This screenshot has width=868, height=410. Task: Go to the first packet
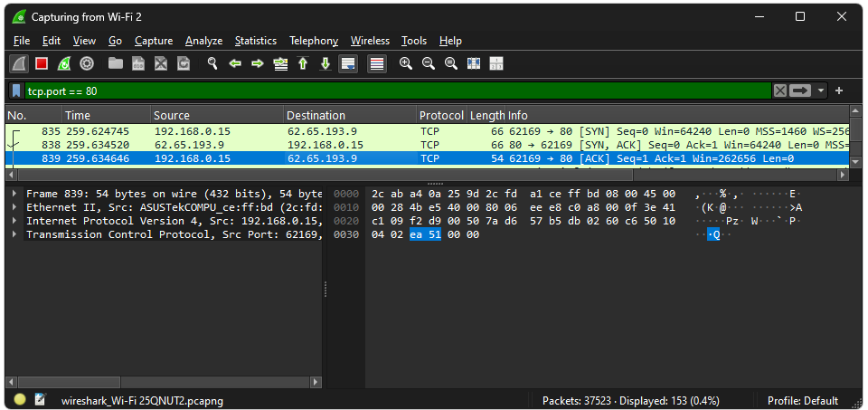(303, 63)
